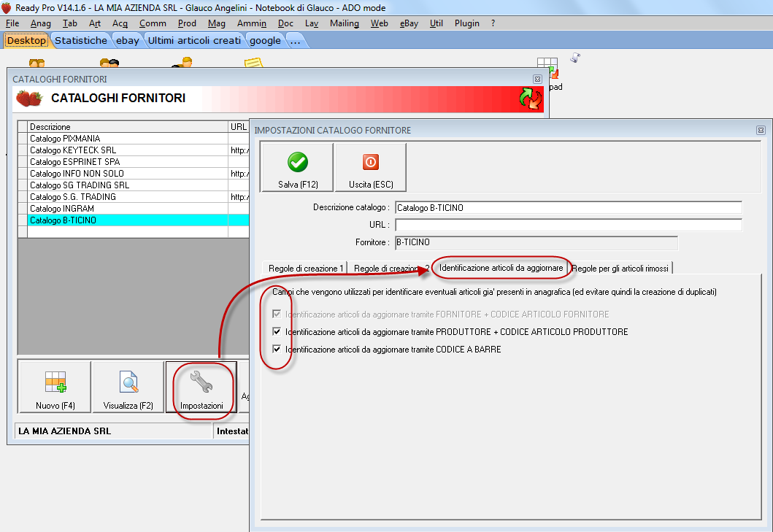This screenshot has height=532, width=773.
Task: Open the Comm menu
Action: [x=153, y=23]
